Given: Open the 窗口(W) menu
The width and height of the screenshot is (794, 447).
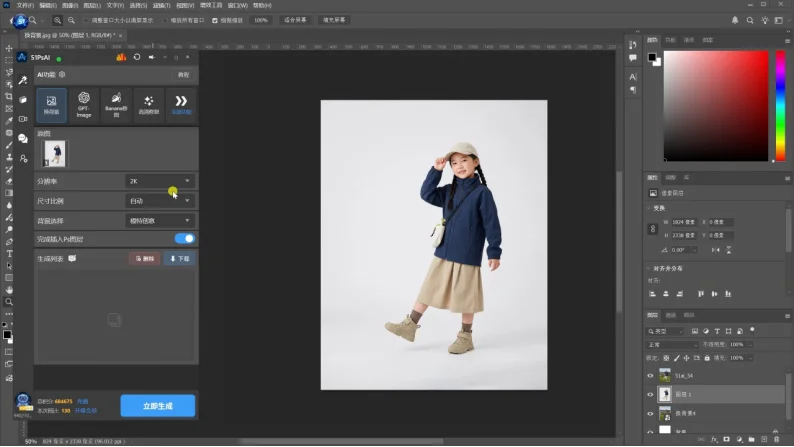Looking at the screenshot, I should [x=237, y=6].
